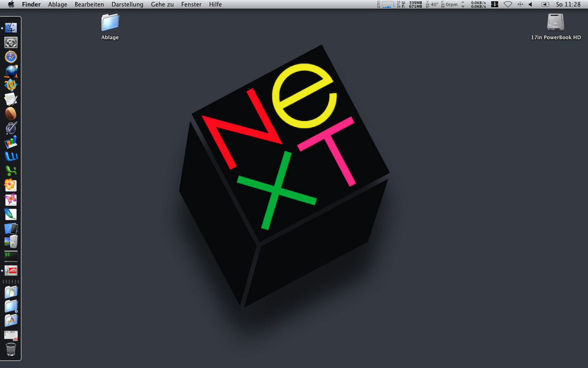This screenshot has height=368, width=588.
Task: Open the Applications folder in Dock
Action: 11,321
